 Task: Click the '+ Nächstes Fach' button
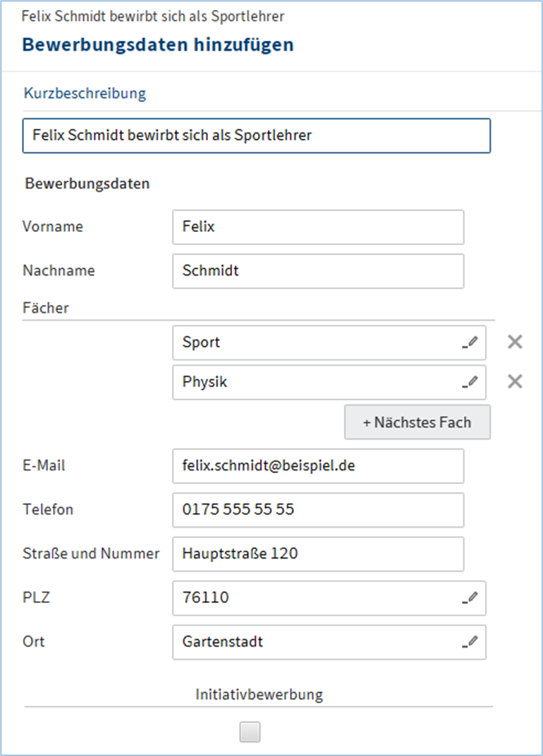point(417,423)
